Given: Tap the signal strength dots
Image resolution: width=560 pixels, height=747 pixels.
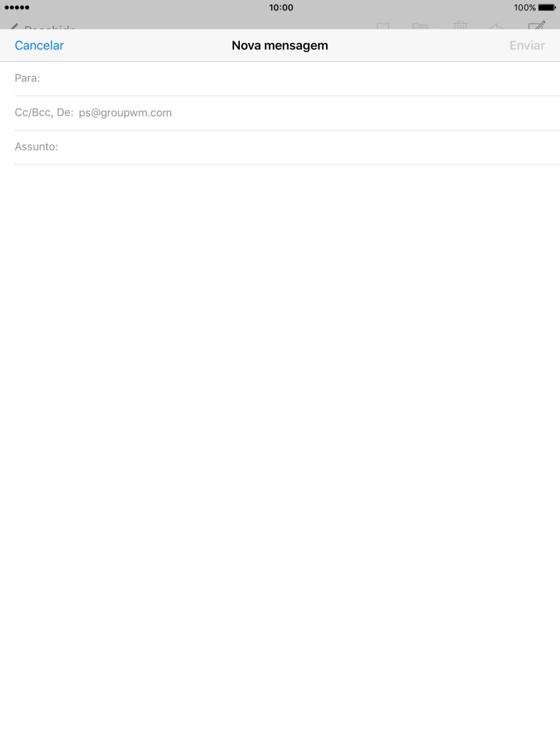Looking at the screenshot, I should coord(17,8).
